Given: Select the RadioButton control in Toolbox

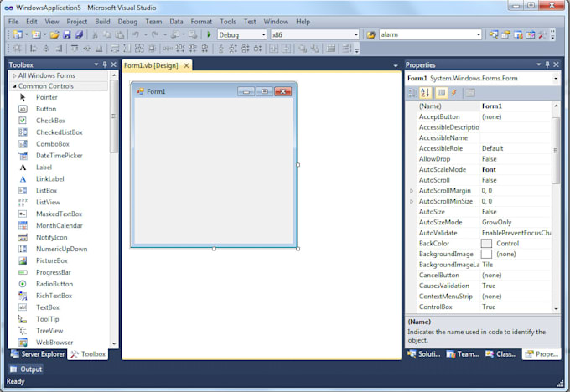Looking at the screenshot, I should (54, 284).
